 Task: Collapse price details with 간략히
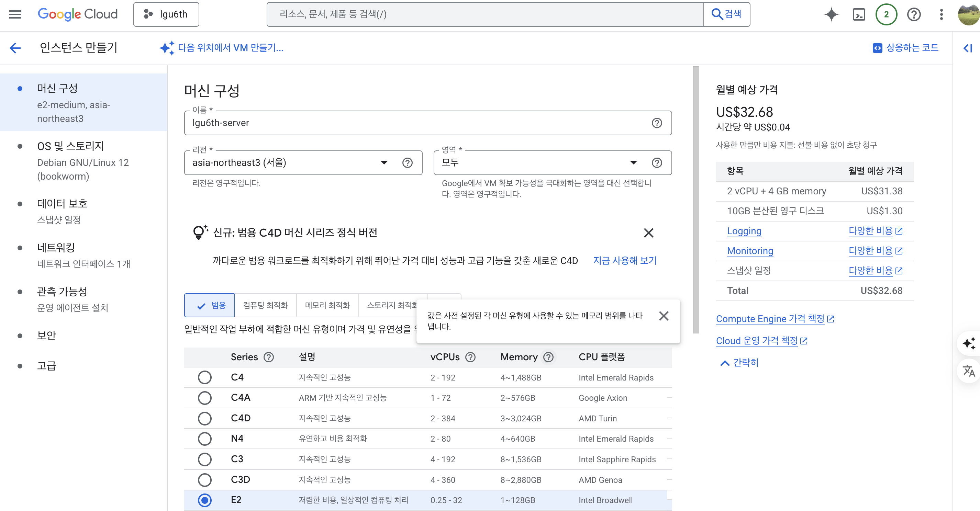pos(739,363)
